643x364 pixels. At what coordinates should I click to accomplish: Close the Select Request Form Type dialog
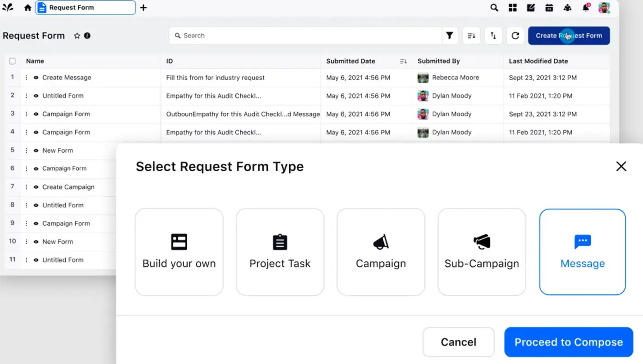click(621, 166)
